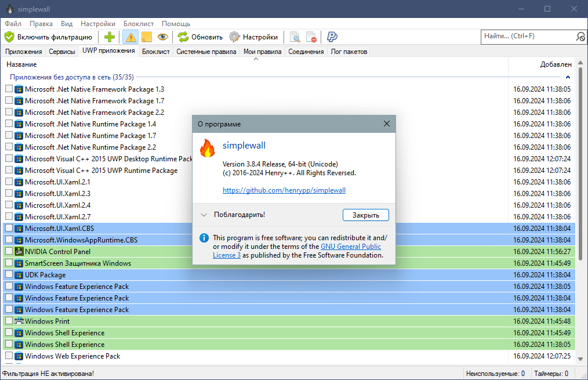The width and height of the screenshot is (588, 380).
Task: Sort by the Добавлен column header
Action: 542,64
